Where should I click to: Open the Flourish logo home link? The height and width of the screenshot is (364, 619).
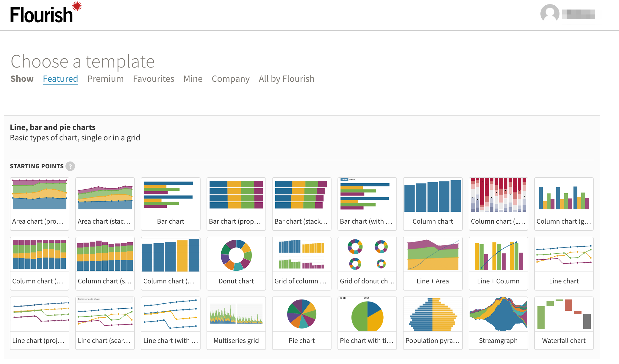coord(46,12)
